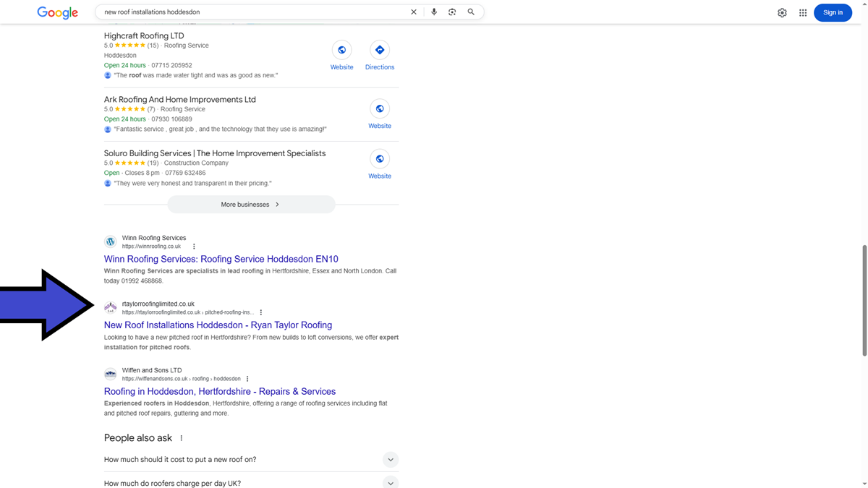Get directions to Highcraft Roofing
Viewport: 868px width, 488px height.
pyautogui.click(x=379, y=50)
